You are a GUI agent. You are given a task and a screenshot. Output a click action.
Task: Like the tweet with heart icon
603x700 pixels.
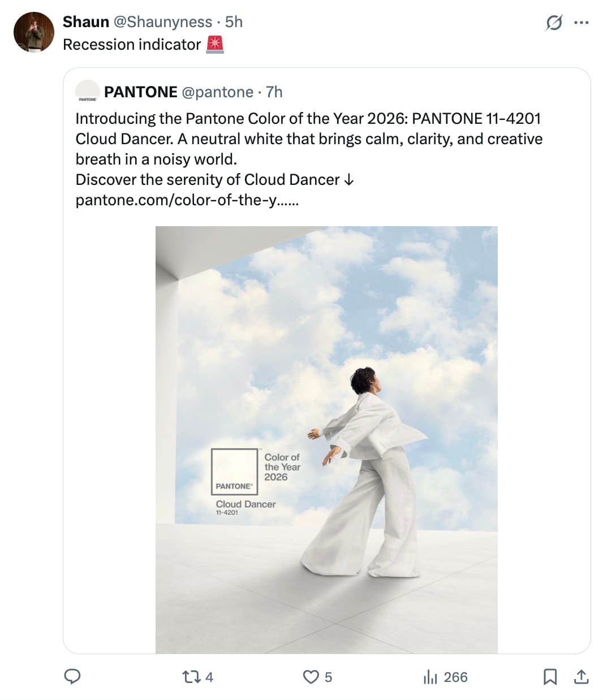point(311,677)
